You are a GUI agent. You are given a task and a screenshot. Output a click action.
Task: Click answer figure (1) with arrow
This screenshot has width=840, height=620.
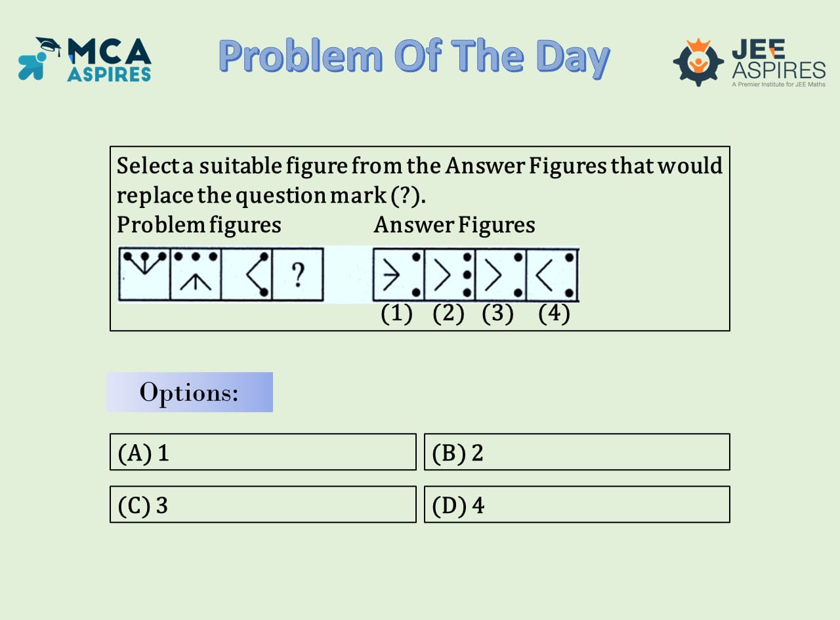click(x=398, y=274)
